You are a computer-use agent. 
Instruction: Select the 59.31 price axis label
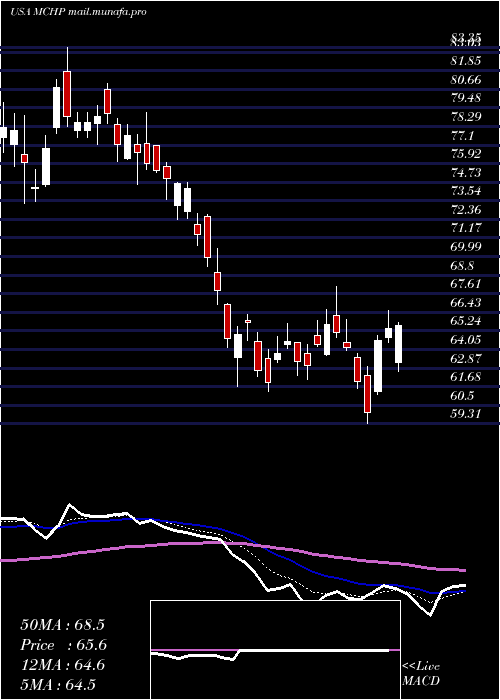[x=465, y=414]
